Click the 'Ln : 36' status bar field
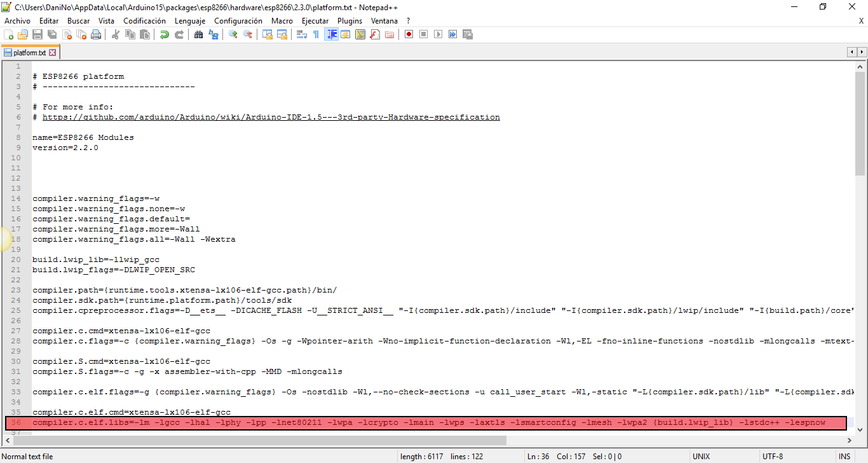 pyautogui.click(x=538, y=457)
